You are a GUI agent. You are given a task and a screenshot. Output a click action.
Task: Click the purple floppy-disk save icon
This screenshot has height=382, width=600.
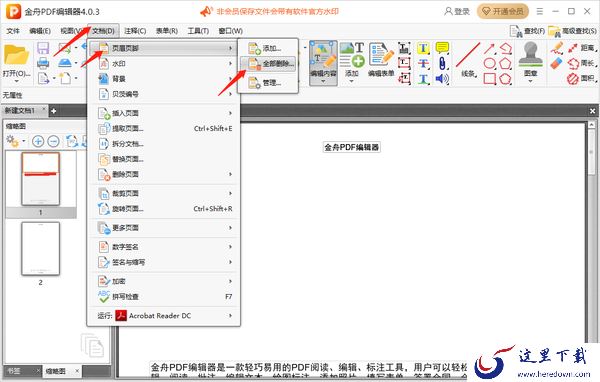point(43,48)
